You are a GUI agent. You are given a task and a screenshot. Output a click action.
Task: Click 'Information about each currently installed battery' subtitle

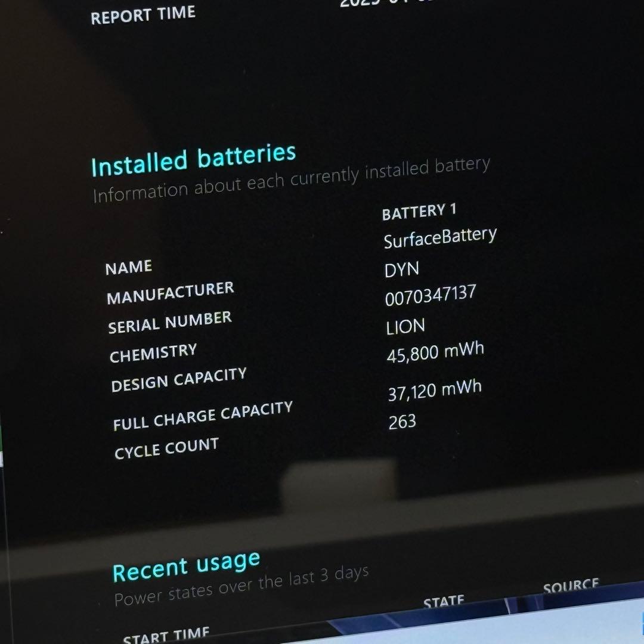(x=291, y=180)
